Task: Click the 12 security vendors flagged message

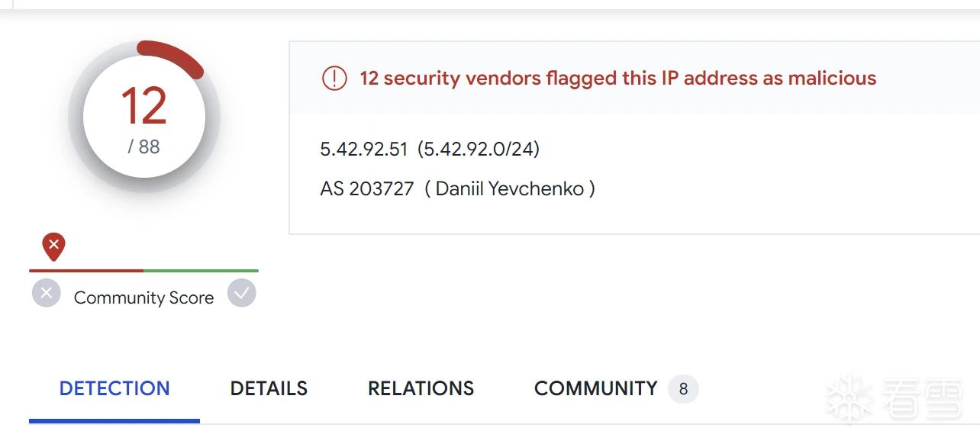Action: pyautogui.click(x=618, y=78)
